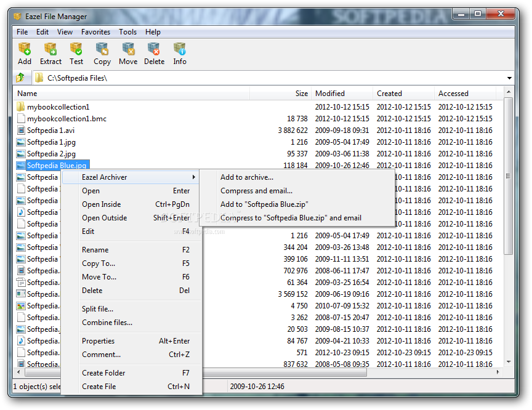Select Move To... menu entry
The width and height of the screenshot is (532, 410).
(x=131, y=277)
